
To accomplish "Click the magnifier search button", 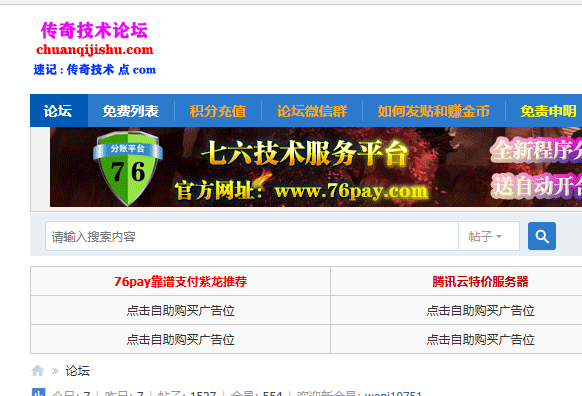I will (542, 236).
